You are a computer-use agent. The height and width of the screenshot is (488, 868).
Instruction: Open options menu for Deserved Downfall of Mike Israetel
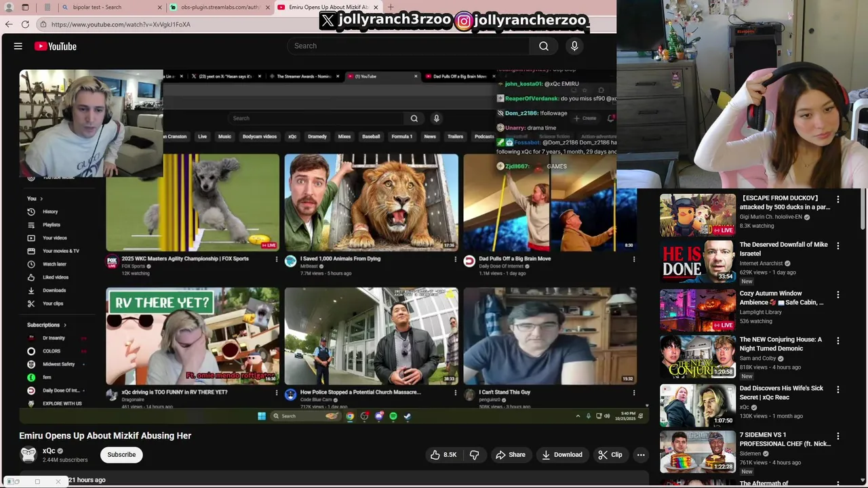838,245
